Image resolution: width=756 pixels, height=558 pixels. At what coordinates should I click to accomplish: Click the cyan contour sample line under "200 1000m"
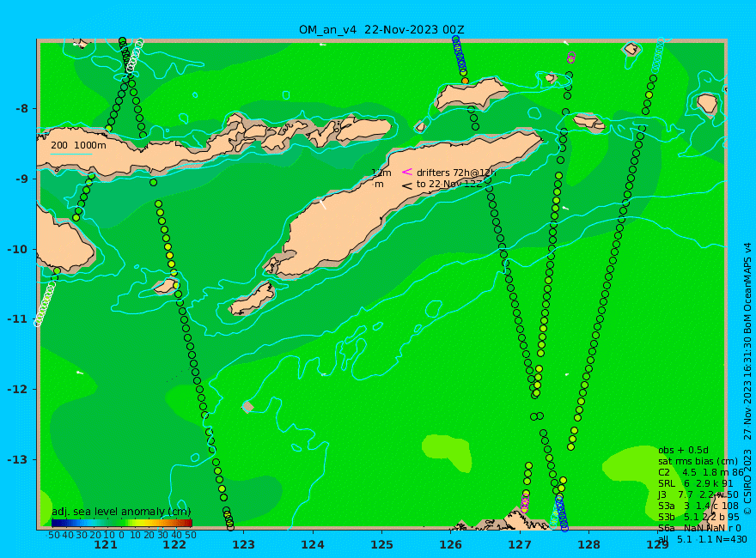point(70,155)
